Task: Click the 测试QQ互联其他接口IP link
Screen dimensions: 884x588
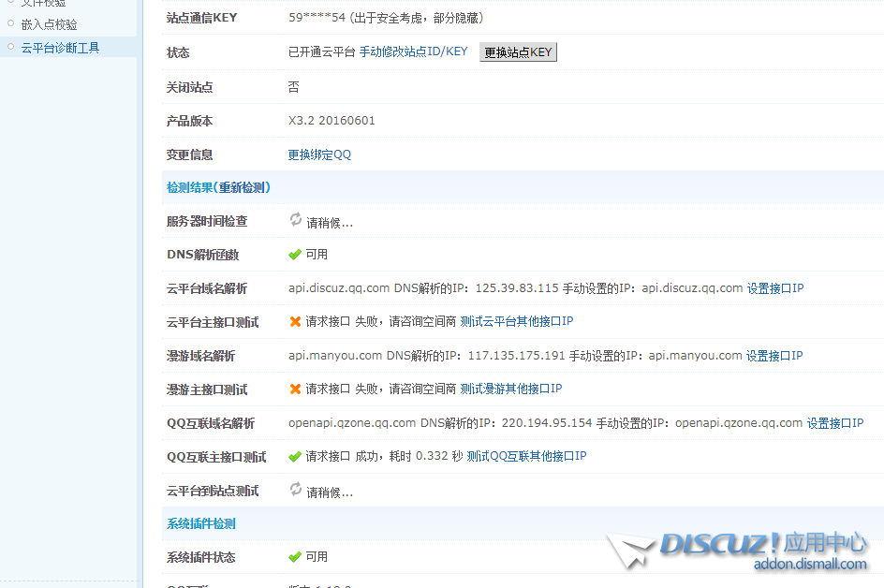Action: click(x=526, y=457)
